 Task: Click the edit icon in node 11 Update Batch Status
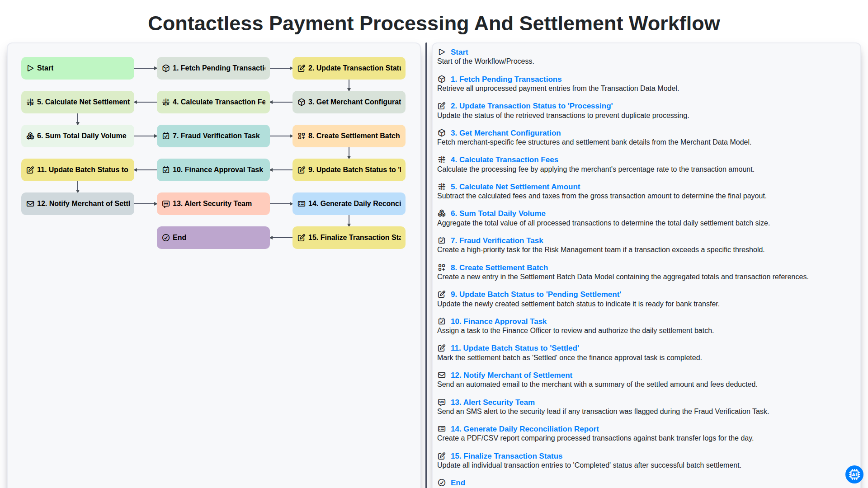coord(30,170)
